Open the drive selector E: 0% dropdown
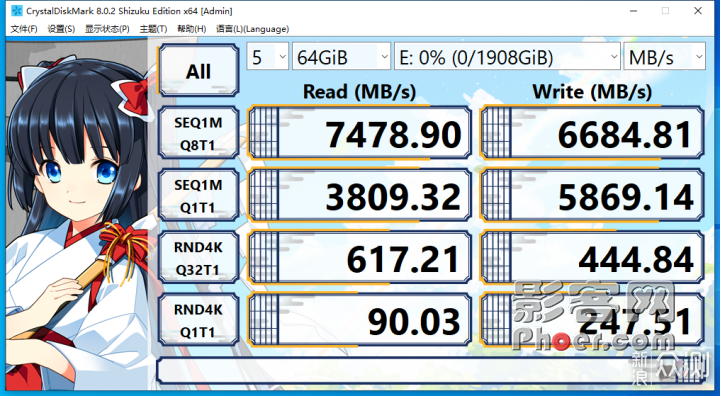The image size is (720, 396). pos(507,57)
